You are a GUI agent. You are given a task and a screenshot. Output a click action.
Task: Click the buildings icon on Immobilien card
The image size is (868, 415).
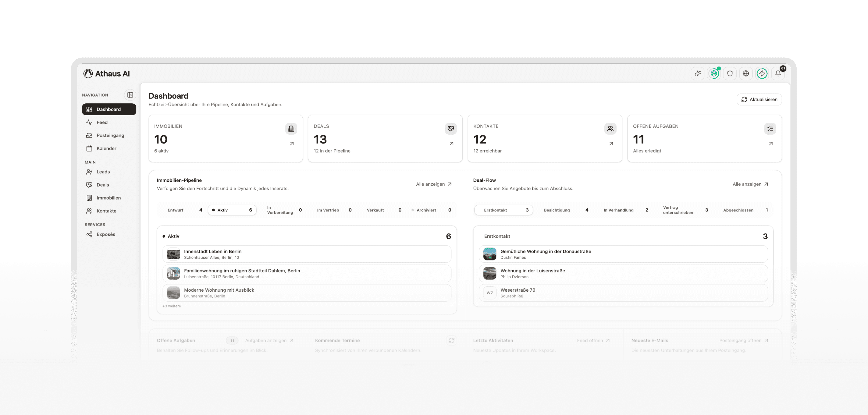coord(291,129)
